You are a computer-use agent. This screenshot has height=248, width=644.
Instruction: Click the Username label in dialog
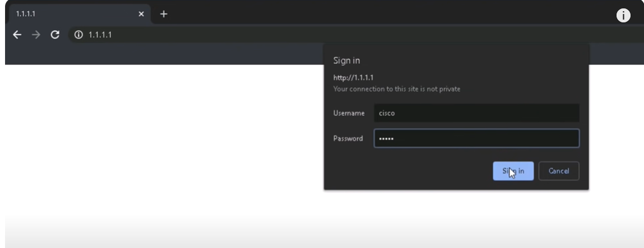(x=349, y=113)
